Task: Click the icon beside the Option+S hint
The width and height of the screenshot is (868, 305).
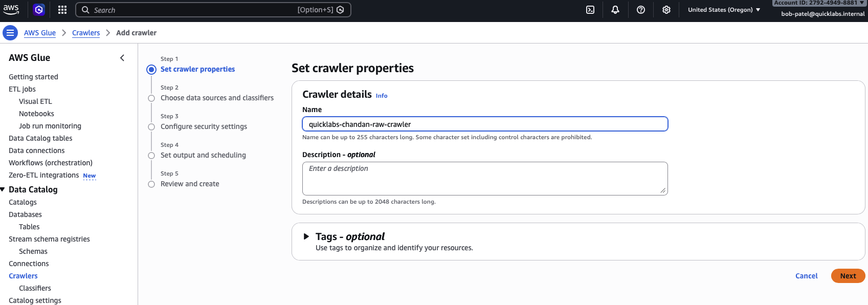Action: [341, 10]
